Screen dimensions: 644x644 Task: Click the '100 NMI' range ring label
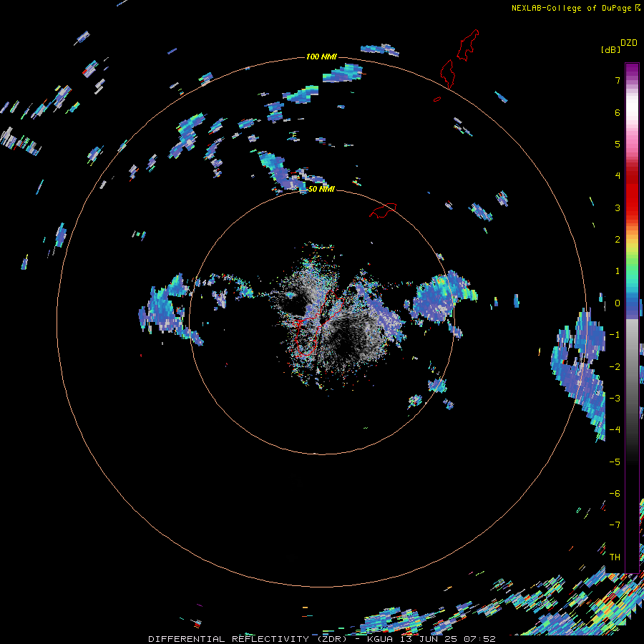click(x=321, y=57)
